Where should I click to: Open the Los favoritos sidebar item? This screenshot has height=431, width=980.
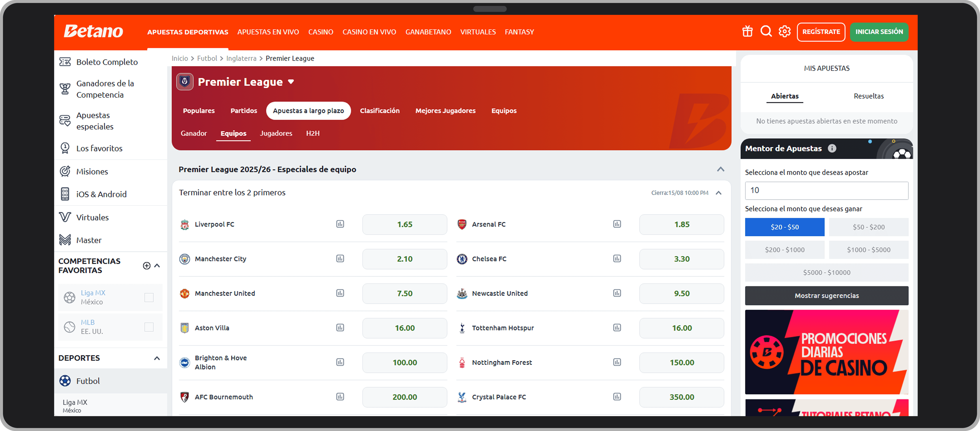[110, 148]
